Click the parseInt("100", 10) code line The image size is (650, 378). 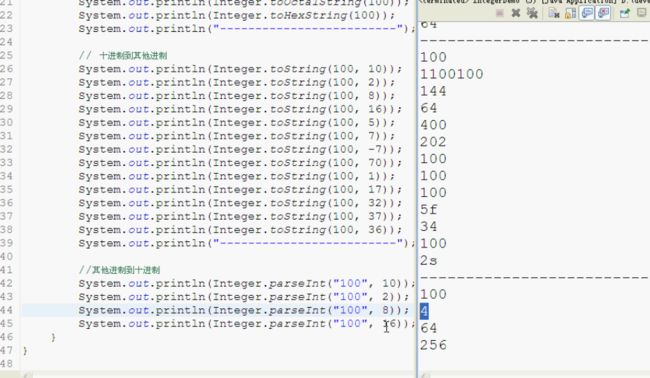click(x=247, y=284)
